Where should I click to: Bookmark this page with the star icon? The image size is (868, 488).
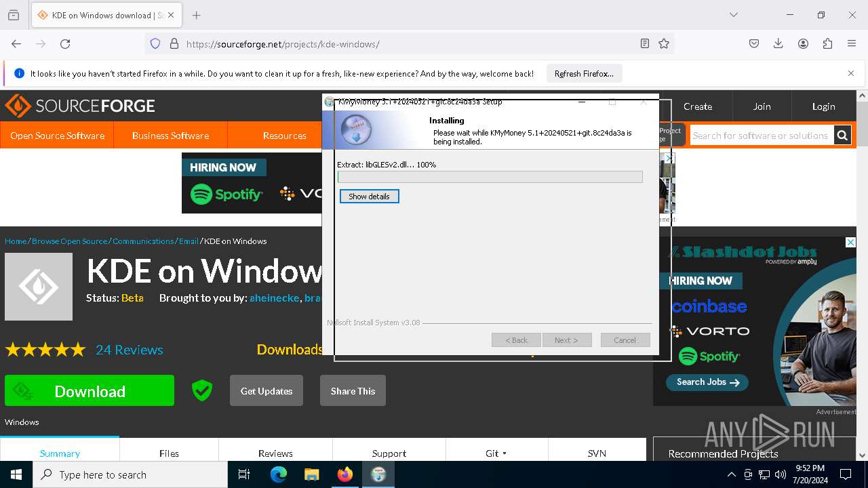pos(664,43)
